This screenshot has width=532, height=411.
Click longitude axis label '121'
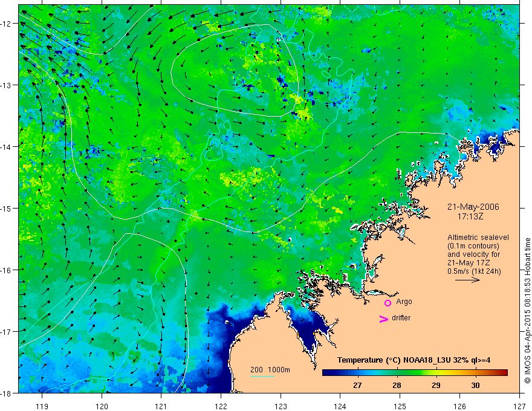pos(161,406)
